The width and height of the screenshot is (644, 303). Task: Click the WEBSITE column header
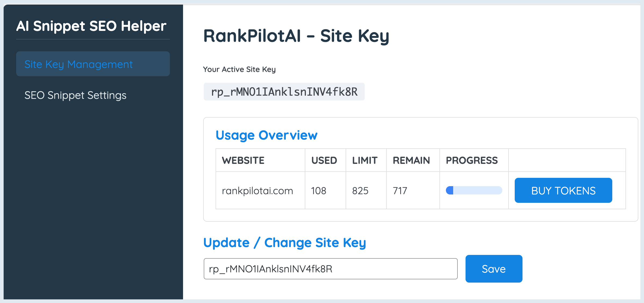tap(243, 160)
